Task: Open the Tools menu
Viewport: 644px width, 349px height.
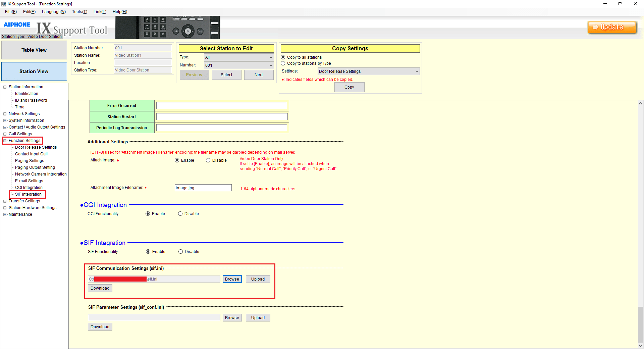Action: 79,12
